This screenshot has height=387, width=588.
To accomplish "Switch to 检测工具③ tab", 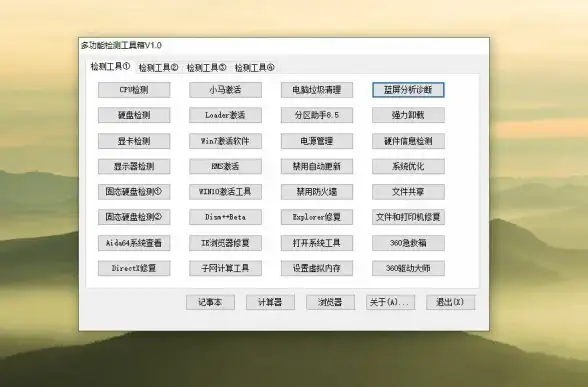I will [x=206, y=68].
